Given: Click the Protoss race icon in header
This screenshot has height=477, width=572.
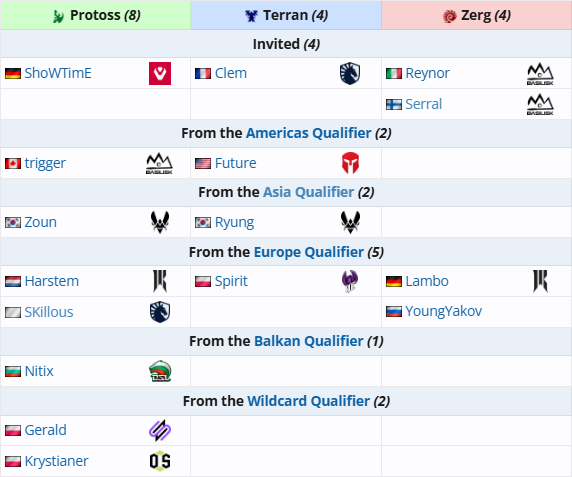Looking at the screenshot, I should pos(58,16).
